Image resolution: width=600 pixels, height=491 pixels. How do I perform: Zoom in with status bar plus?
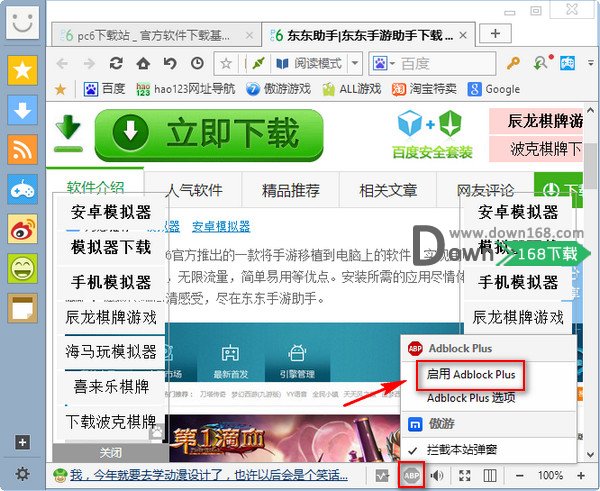(x=581, y=476)
